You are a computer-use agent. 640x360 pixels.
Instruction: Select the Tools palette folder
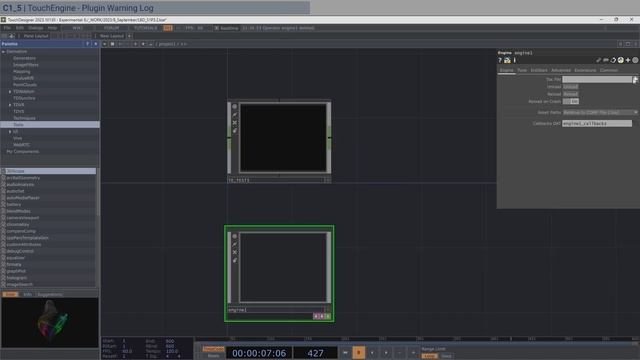(50, 124)
